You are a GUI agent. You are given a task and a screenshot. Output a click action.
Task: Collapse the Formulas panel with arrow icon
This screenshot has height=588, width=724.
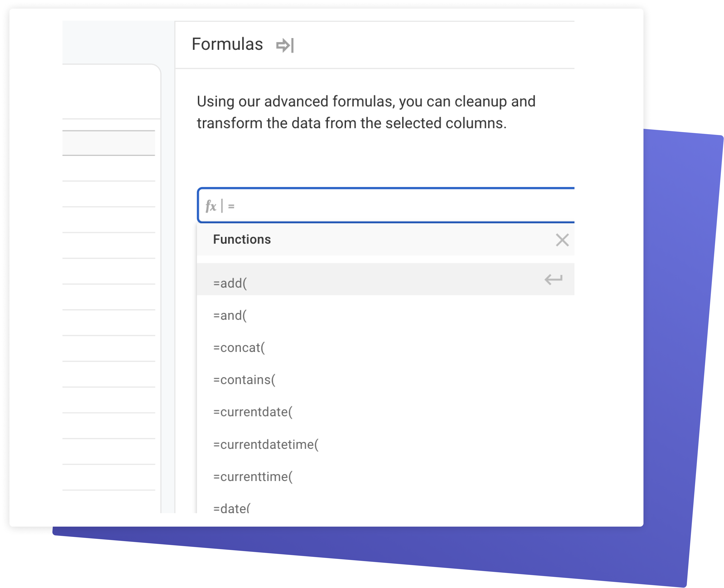(x=285, y=45)
